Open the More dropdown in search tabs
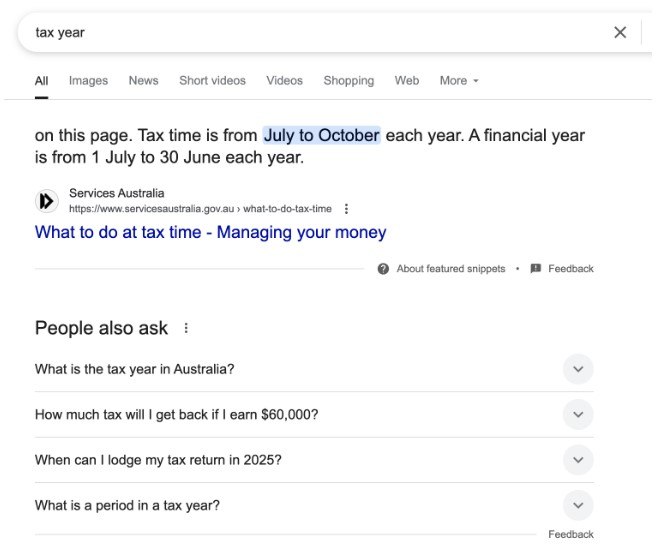 click(459, 80)
